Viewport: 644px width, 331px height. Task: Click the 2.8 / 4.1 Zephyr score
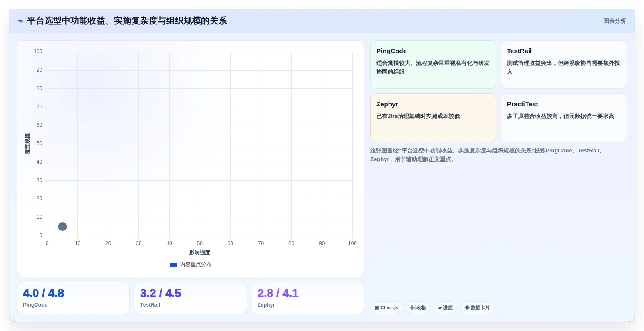click(278, 294)
